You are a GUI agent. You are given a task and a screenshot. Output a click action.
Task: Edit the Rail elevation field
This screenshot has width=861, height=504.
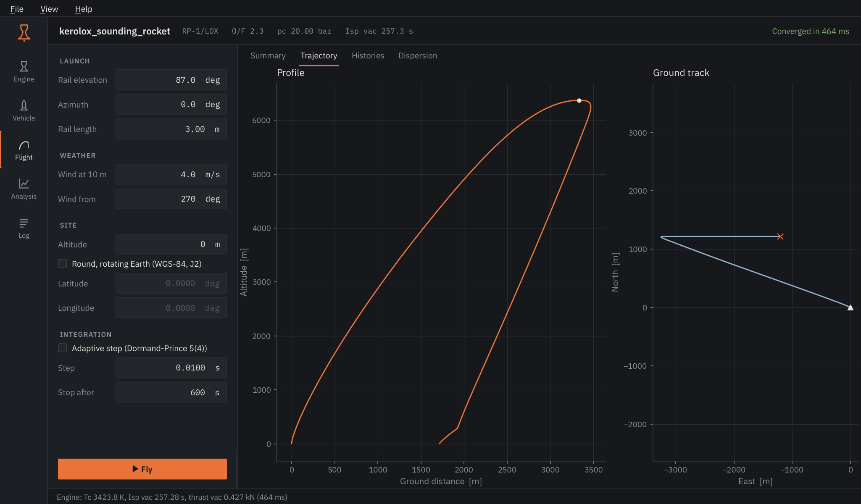coord(171,80)
